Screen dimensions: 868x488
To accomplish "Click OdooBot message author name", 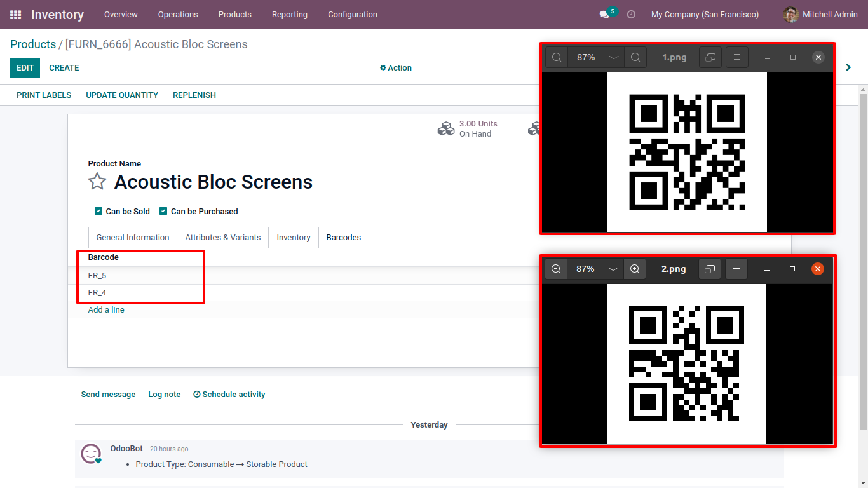I will tap(126, 449).
